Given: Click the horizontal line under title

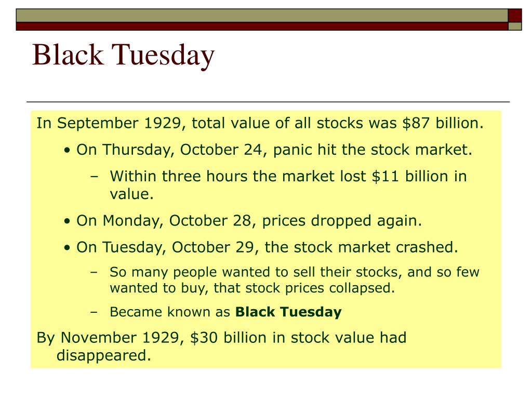Looking at the screenshot, I should click(268, 102).
